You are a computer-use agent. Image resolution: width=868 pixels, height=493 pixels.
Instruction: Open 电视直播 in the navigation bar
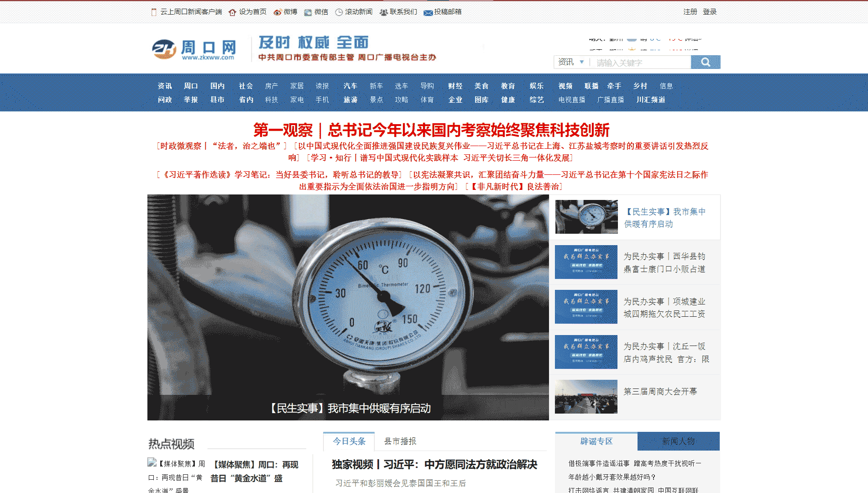pyautogui.click(x=572, y=100)
